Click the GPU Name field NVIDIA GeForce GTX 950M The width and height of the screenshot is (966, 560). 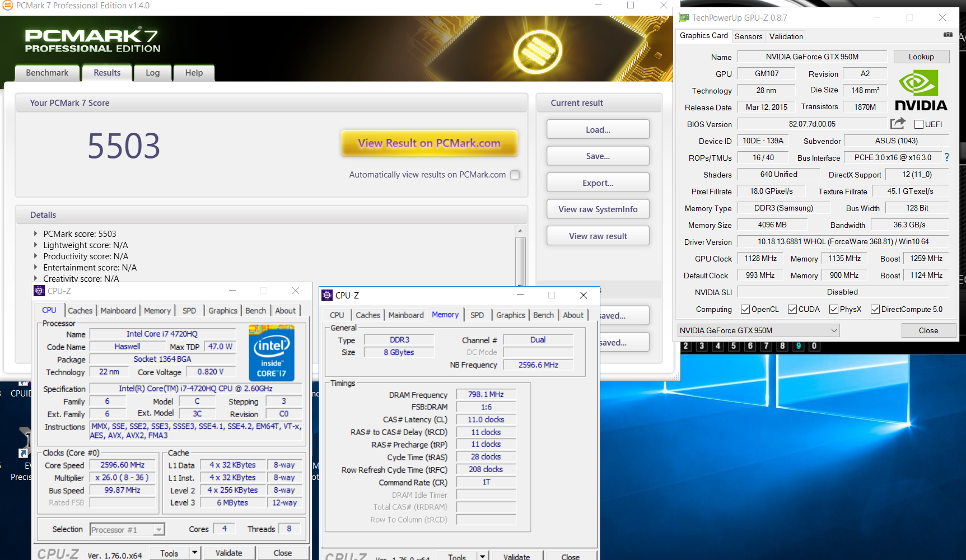(812, 57)
